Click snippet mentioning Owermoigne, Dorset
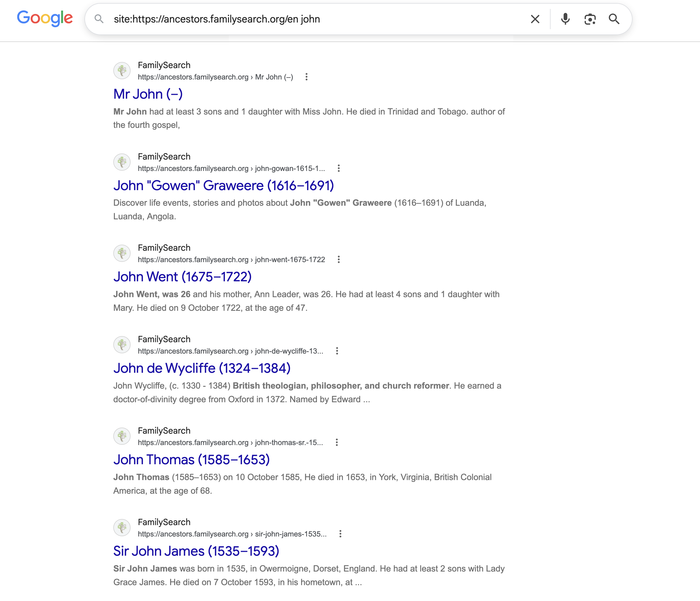700x601 pixels. click(x=309, y=575)
